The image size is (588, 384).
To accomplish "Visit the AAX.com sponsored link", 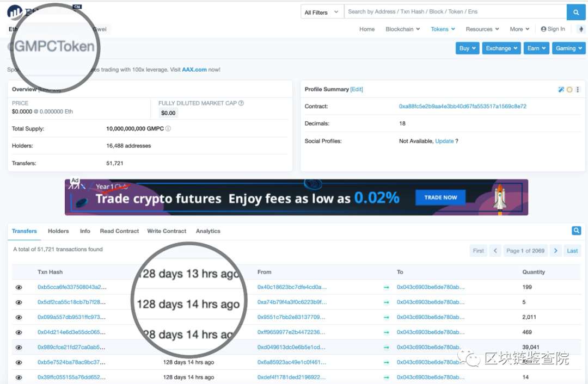I will pyautogui.click(x=194, y=70).
